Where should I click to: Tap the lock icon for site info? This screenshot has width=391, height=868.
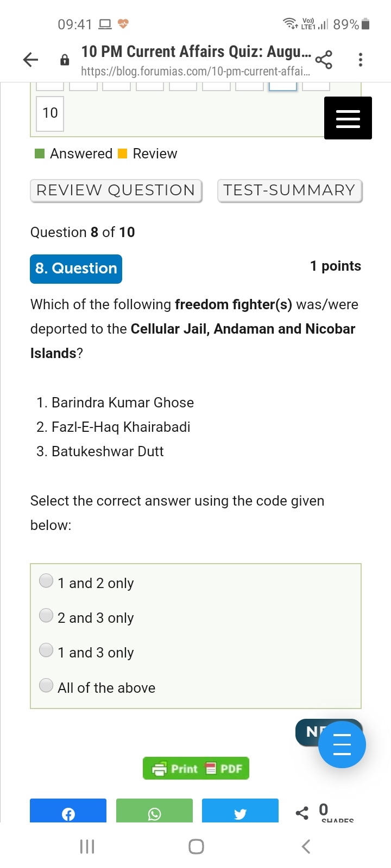point(65,60)
